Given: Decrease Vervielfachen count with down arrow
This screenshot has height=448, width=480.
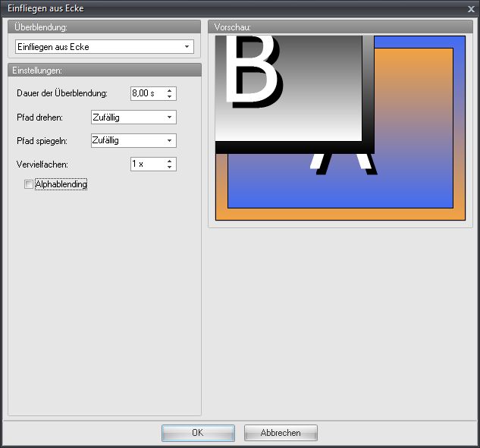Looking at the screenshot, I should coord(170,168).
